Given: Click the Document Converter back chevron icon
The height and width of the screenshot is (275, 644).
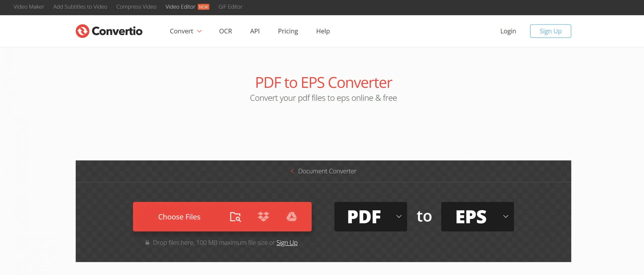Looking at the screenshot, I should click(x=292, y=171).
